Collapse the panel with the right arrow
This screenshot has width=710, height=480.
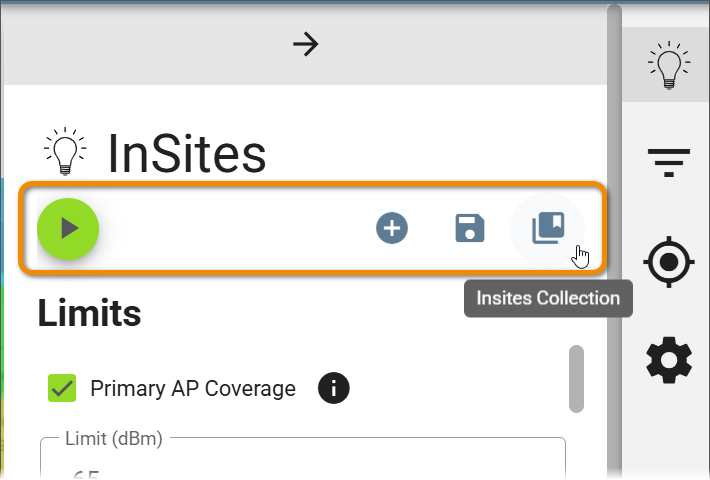tap(306, 44)
